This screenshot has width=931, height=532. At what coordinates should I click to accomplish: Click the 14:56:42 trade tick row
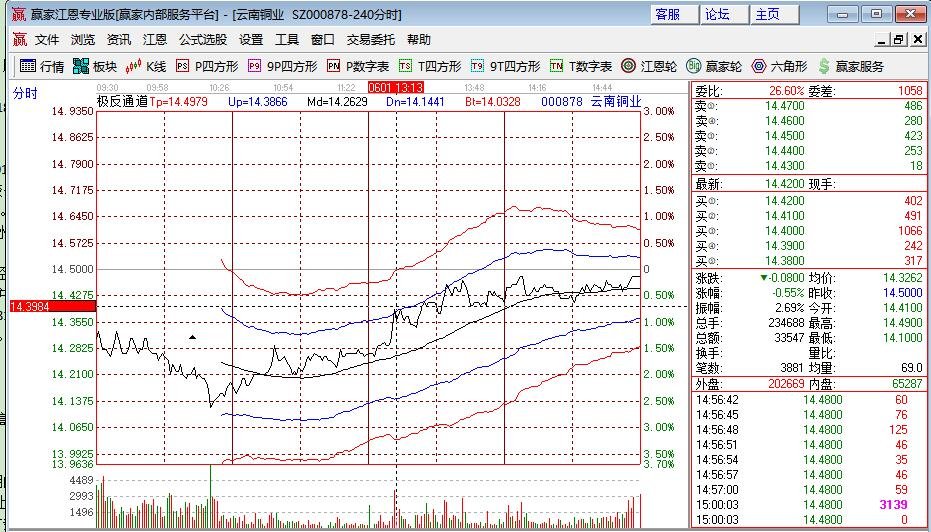click(x=809, y=400)
